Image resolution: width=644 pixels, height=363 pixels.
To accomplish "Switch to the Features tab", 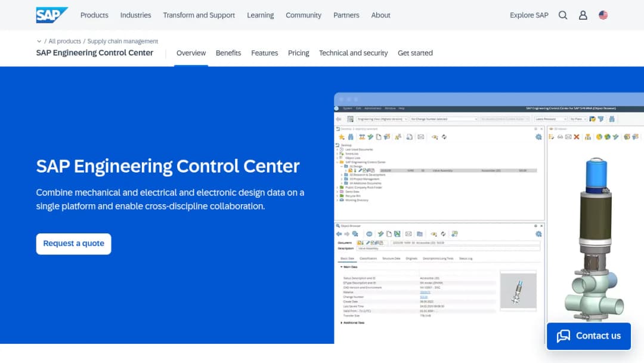I will [265, 53].
